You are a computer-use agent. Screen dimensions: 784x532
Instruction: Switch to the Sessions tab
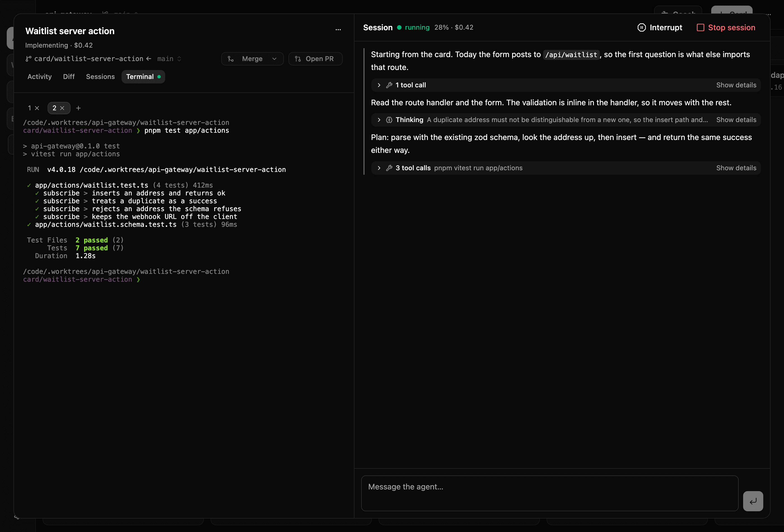(x=100, y=76)
